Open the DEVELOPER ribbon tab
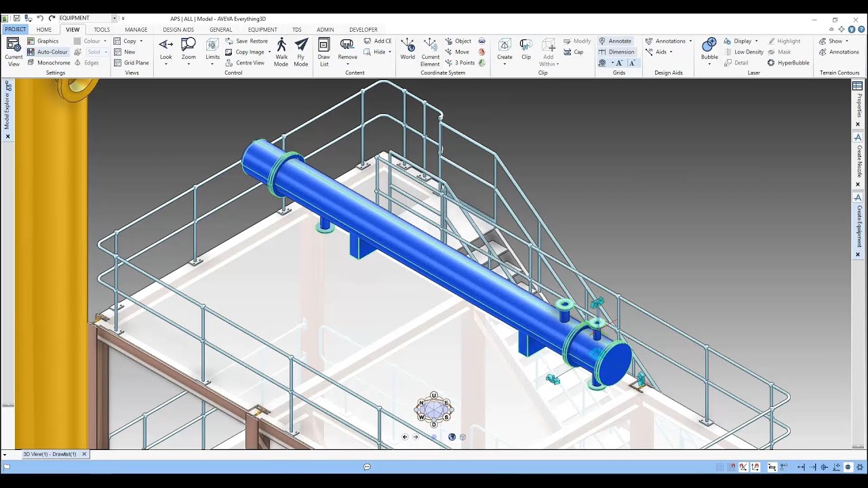This screenshot has width=868, height=488. (x=363, y=30)
